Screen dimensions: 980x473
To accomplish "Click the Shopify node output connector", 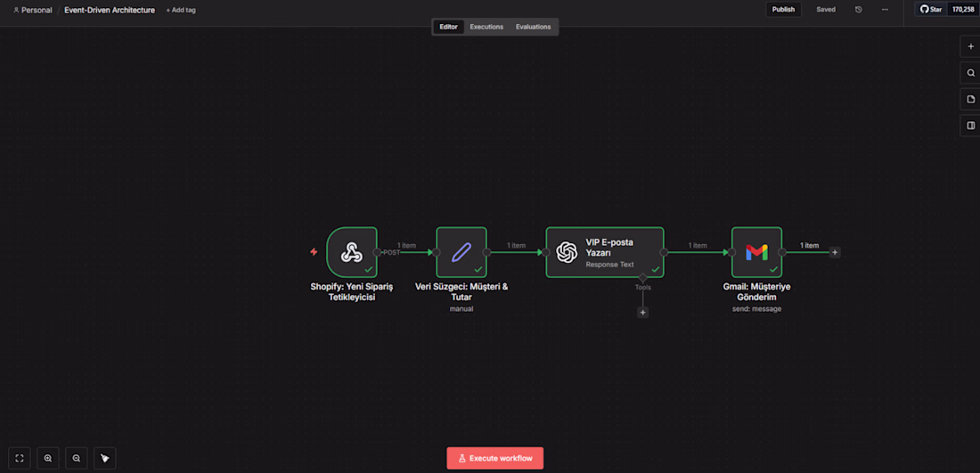I will (x=377, y=252).
